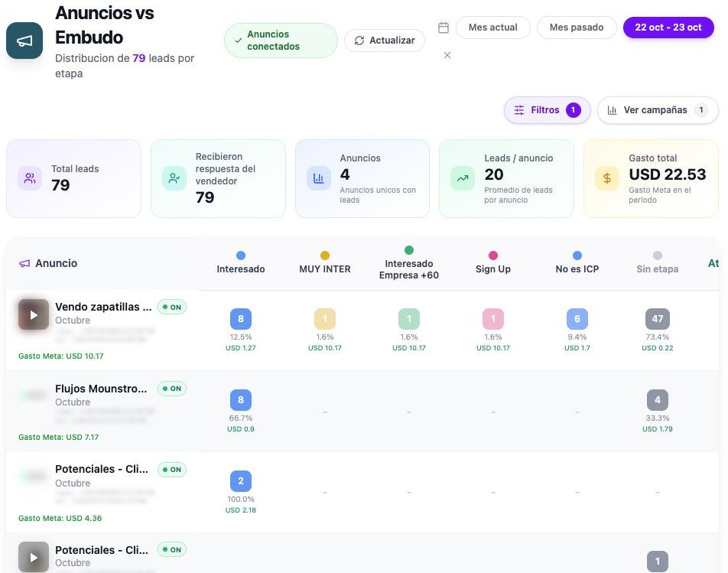The image size is (728, 573).
Task: Toggle ON status of Vendo zapatillas ad
Action: [x=172, y=307]
